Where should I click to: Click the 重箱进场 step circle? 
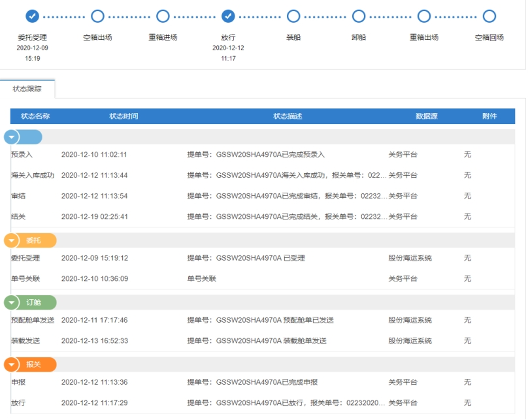163,16
